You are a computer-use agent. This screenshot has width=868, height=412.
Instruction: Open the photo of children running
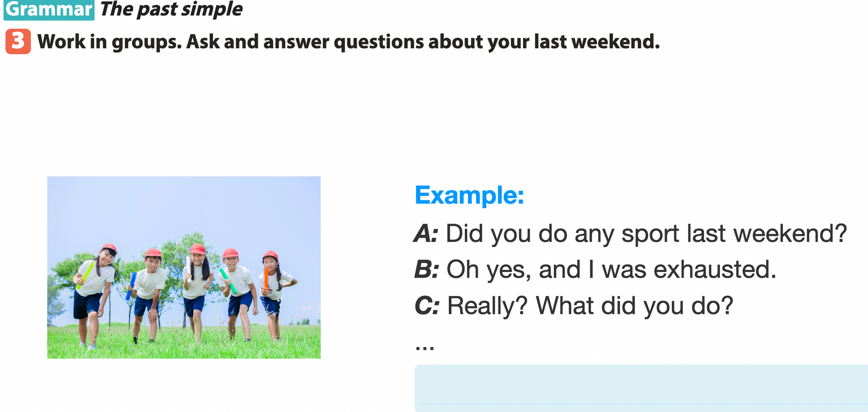(x=184, y=267)
